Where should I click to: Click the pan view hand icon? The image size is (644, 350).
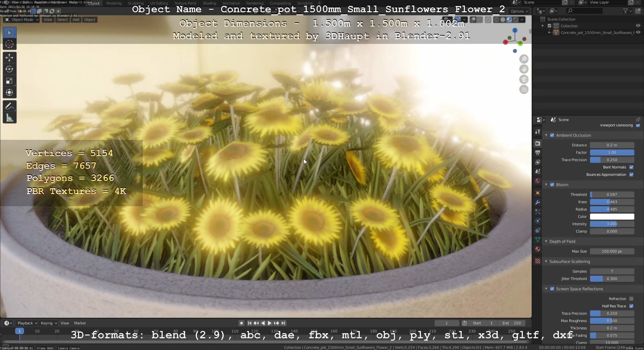pos(524,69)
